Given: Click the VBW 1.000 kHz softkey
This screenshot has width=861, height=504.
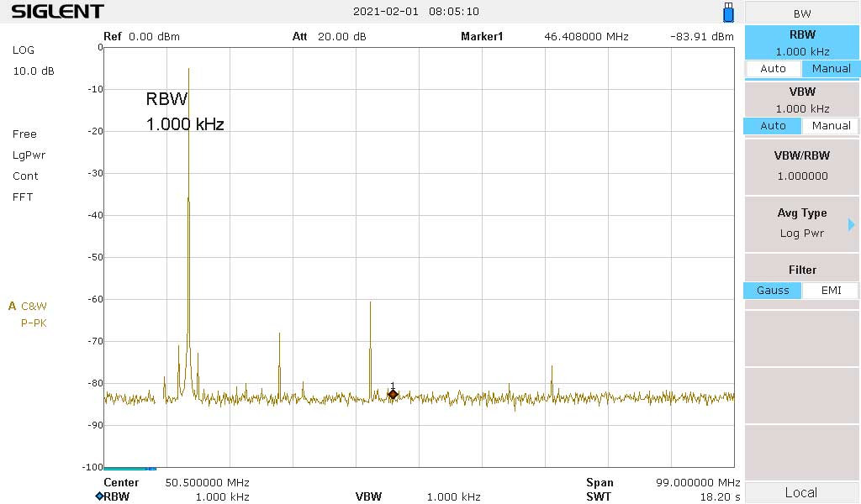Looking at the screenshot, I should pos(801,99).
